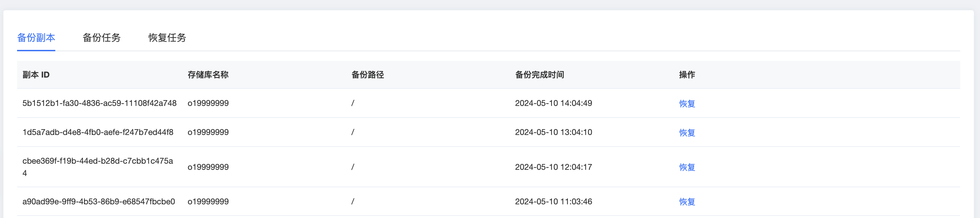Click 恢复 for the 14:04:49 backup
980x218 pixels.
687,104
